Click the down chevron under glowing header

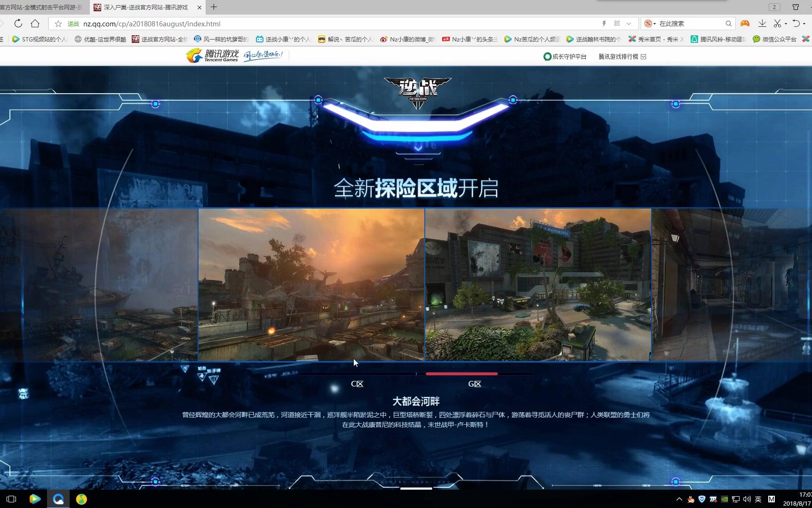coord(418,148)
